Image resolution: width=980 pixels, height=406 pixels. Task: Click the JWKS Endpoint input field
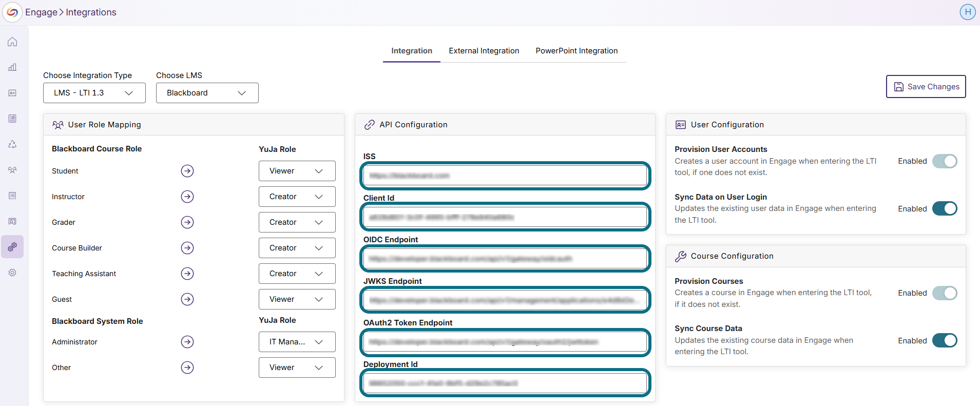pyautogui.click(x=505, y=300)
